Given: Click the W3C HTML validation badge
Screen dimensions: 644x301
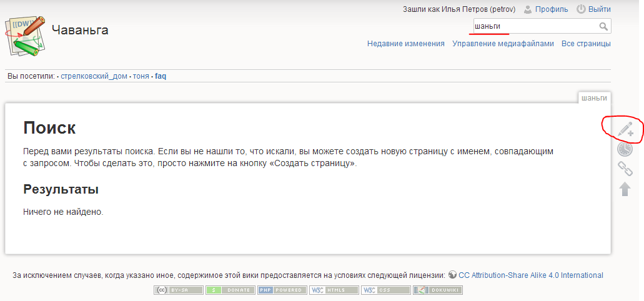Looking at the screenshot, I should coord(334,290).
